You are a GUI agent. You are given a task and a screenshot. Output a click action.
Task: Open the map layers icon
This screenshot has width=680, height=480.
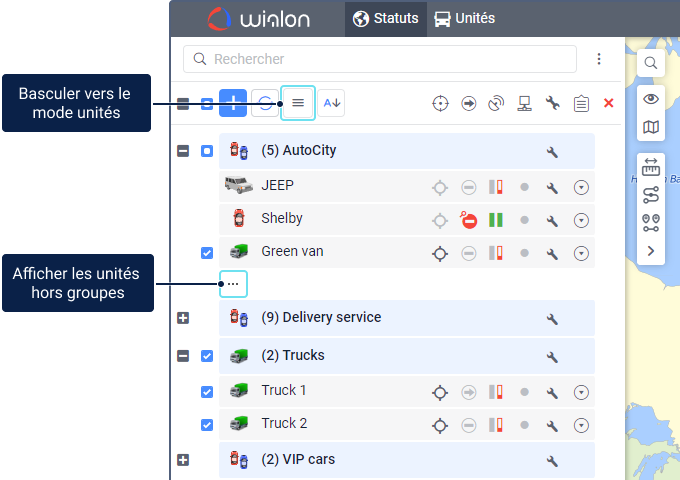coord(651,127)
